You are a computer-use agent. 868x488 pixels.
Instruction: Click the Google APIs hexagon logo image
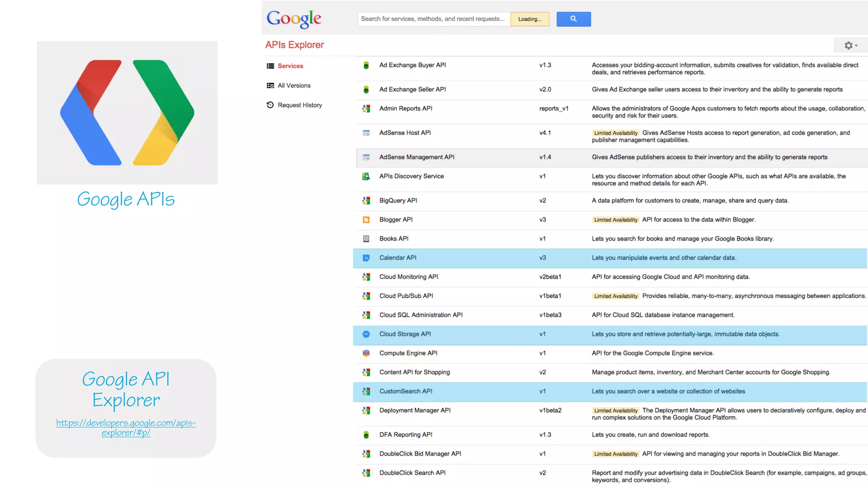[x=127, y=113]
